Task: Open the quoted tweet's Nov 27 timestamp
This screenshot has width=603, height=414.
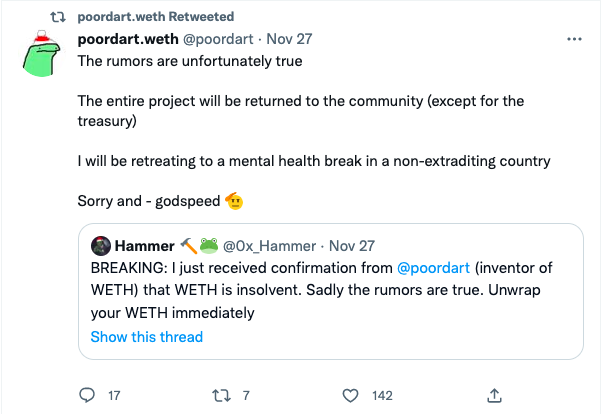Action: tap(350, 246)
